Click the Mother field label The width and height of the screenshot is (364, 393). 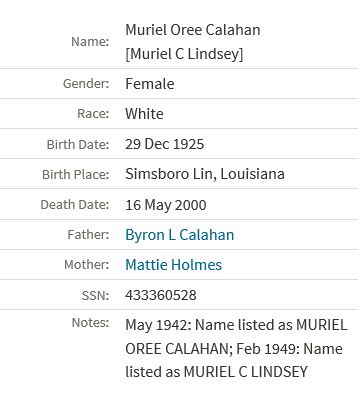coord(86,265)
